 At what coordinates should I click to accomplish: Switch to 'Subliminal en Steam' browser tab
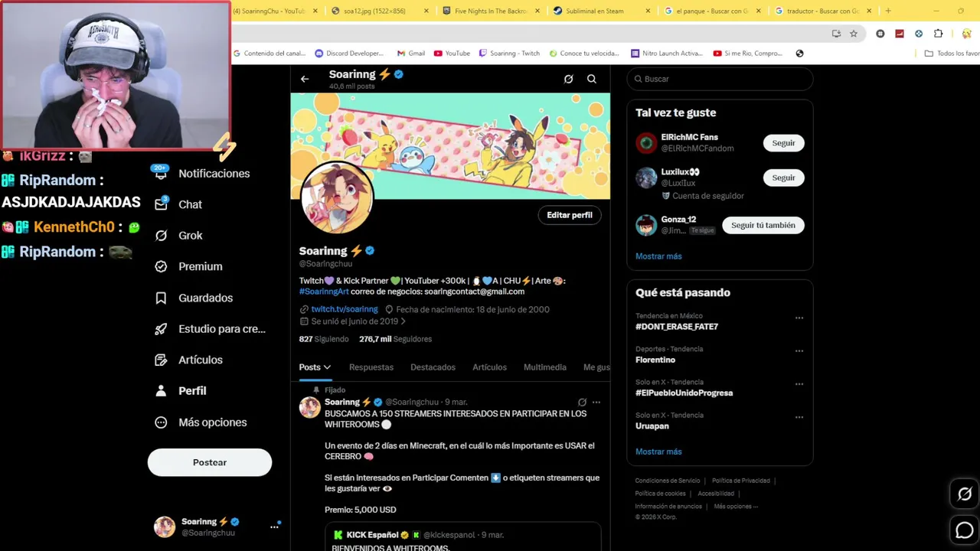point(601,11)
